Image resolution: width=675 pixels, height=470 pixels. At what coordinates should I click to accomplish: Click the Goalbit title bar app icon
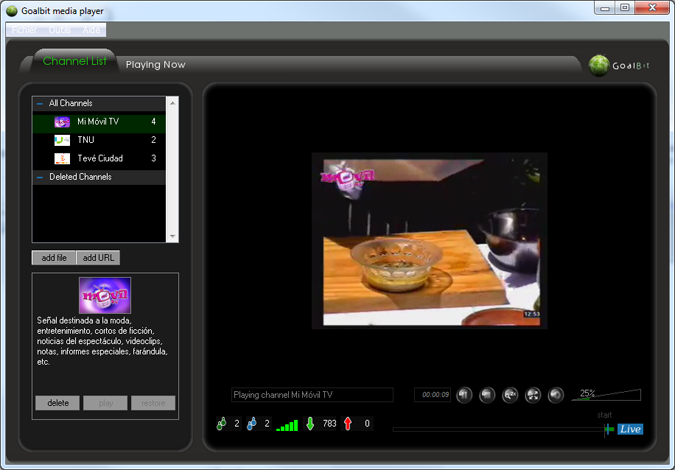click(12, 11)
